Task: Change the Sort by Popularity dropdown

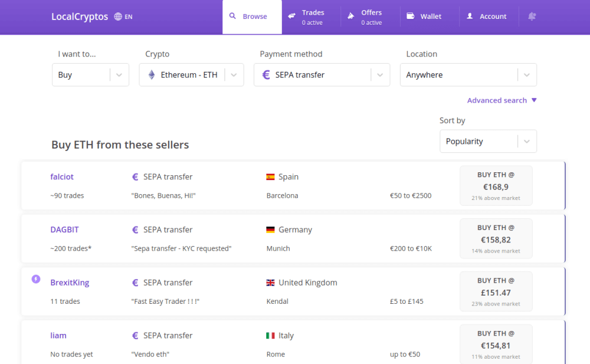Action: pos(488,141)
